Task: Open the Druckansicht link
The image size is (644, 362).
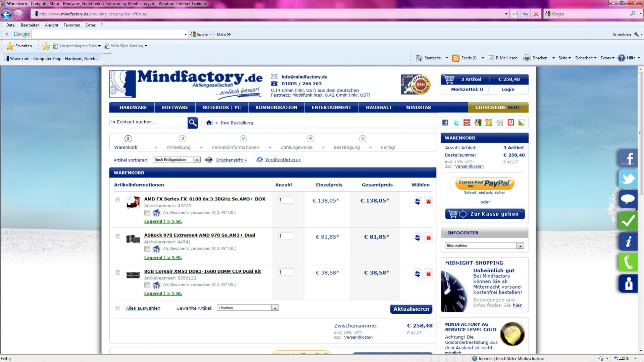Action: click(x=232, y=160)
